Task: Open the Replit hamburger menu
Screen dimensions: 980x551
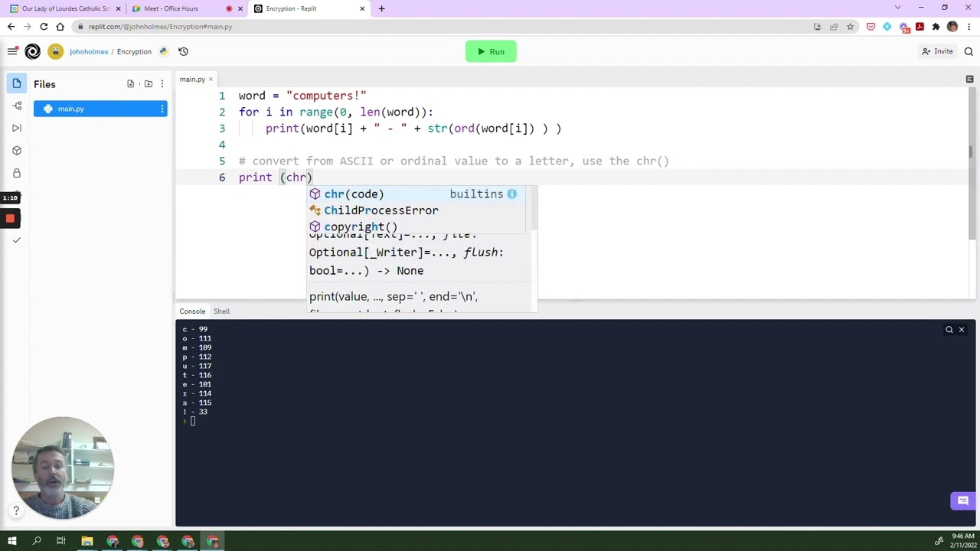Action: [x=12, y=51]
